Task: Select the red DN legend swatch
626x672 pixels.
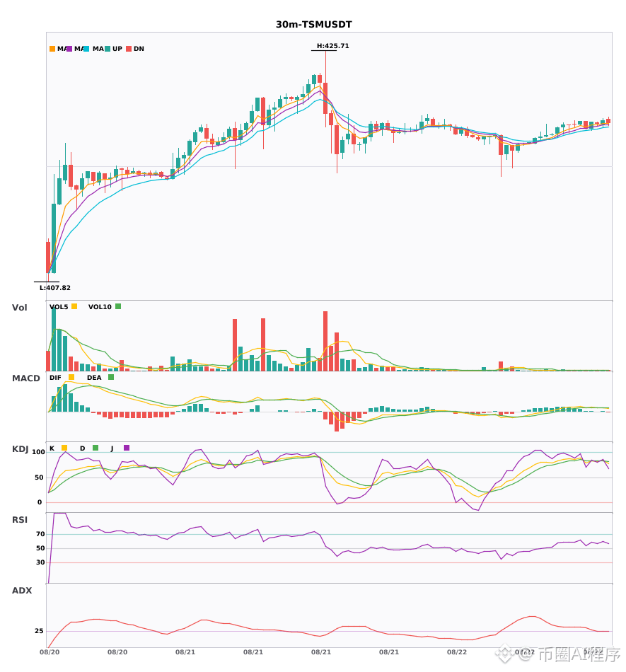Action: pyautogui.click(x=129, y=49)
